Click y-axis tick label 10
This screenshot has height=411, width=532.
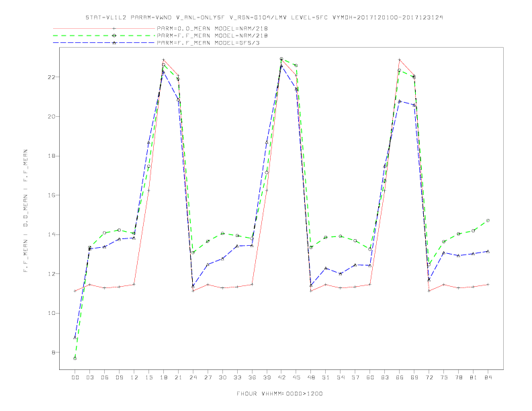pos(52,313)
